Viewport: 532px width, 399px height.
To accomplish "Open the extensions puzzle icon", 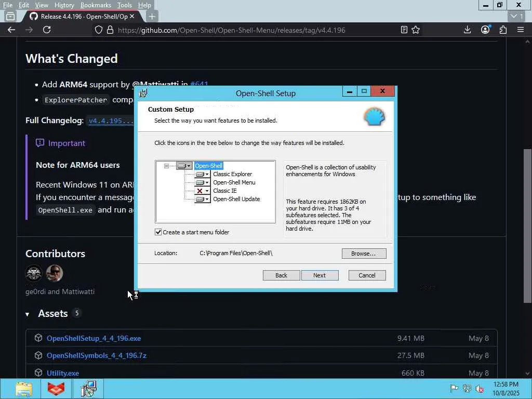I will (x=503, y=30).
